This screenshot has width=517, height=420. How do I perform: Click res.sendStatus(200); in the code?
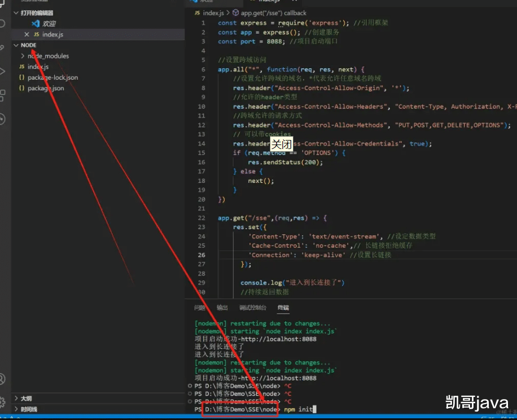286,162
